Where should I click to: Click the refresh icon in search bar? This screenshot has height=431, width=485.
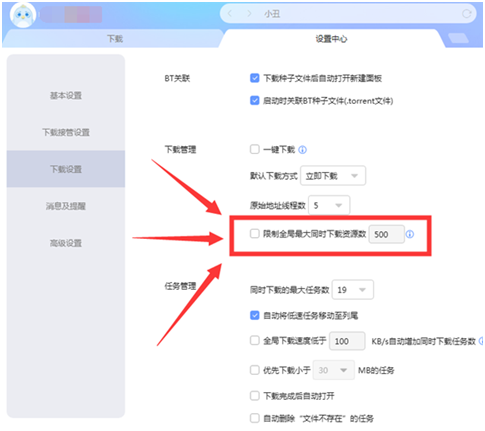coord(467,14)
